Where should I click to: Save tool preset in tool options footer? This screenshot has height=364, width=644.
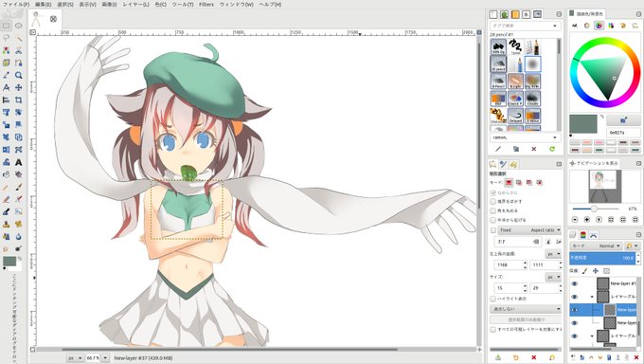coord(498,357)
